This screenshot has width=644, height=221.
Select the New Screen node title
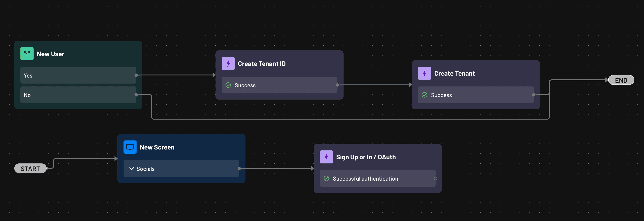[x=157, y=147]
